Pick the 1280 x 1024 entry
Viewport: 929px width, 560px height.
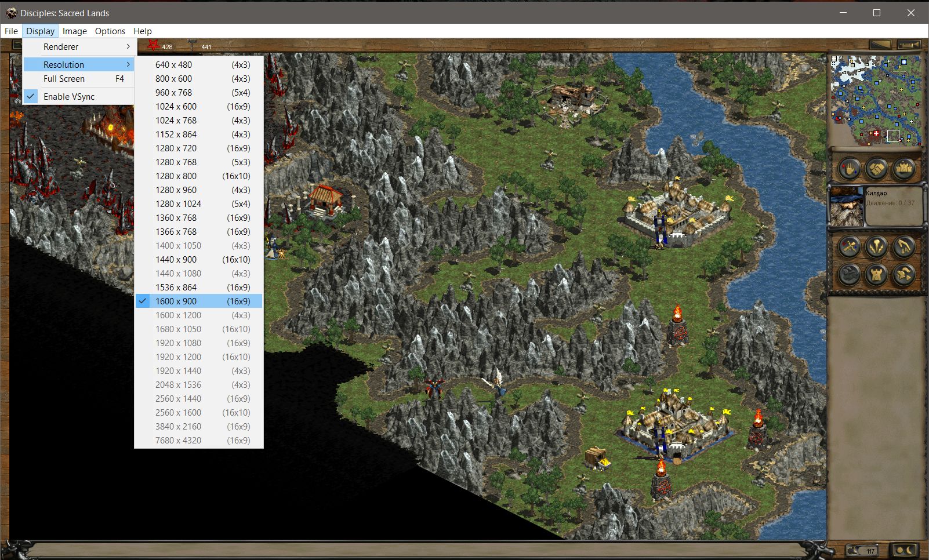pos(199,204)
